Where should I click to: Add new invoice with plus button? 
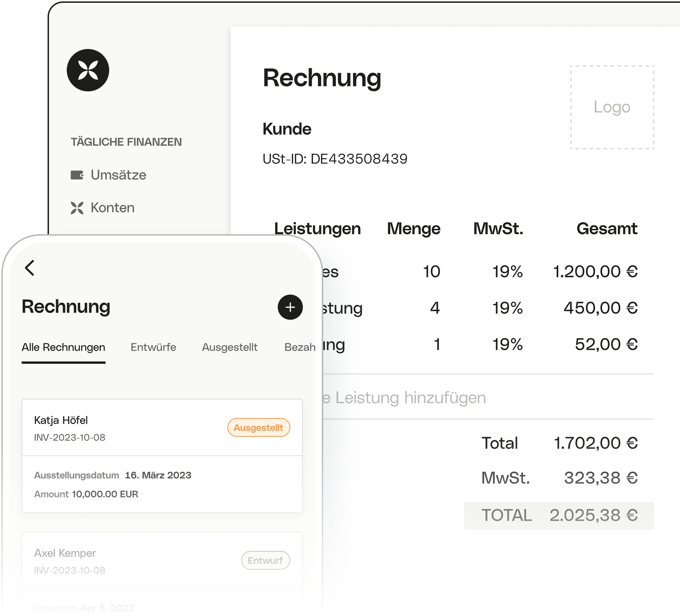[290, 307]
